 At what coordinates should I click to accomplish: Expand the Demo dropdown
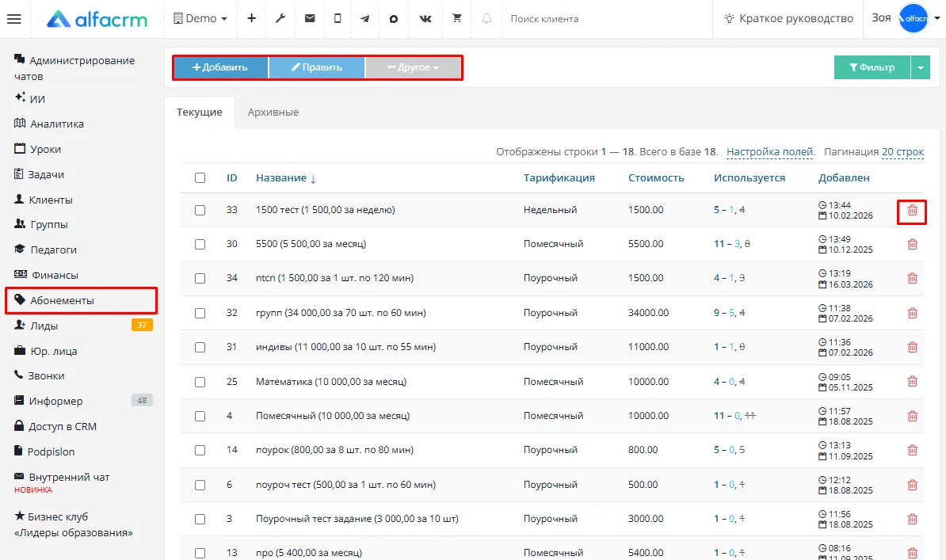[200, 19]
